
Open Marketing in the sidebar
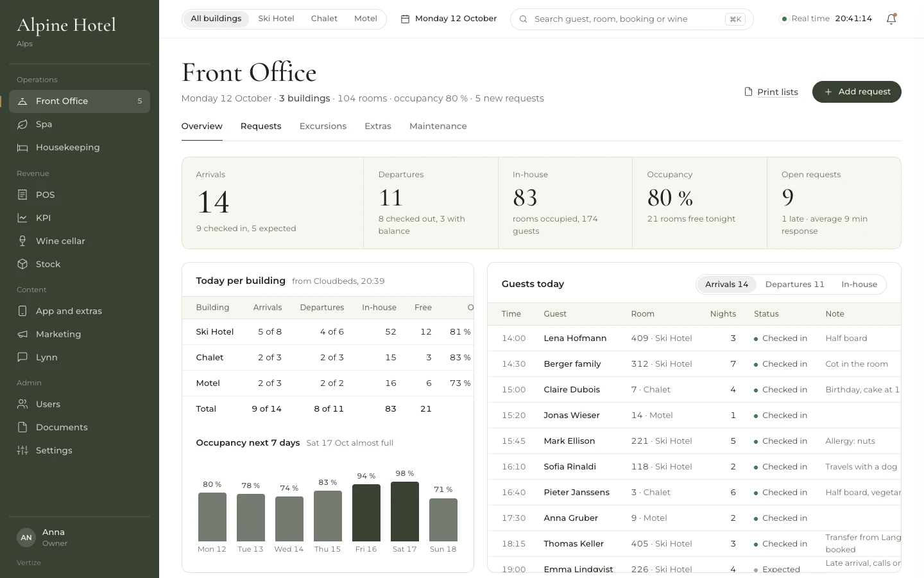[x=80, y=335]
